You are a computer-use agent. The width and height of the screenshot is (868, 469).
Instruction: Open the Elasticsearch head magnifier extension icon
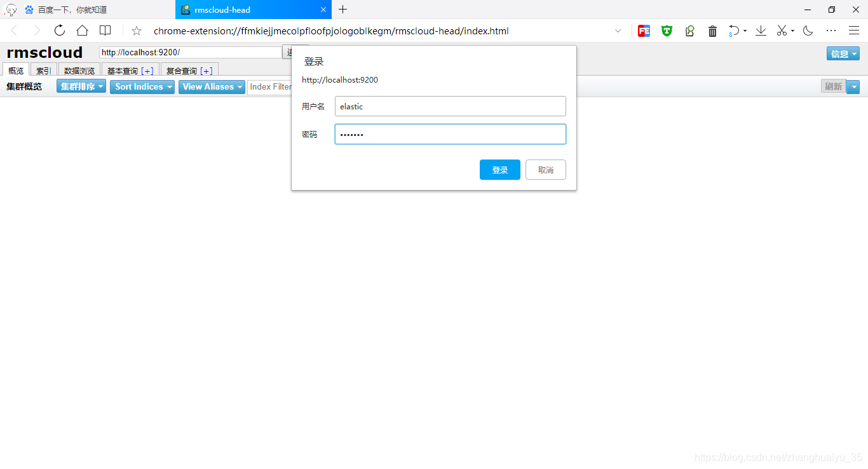point(689,31)
